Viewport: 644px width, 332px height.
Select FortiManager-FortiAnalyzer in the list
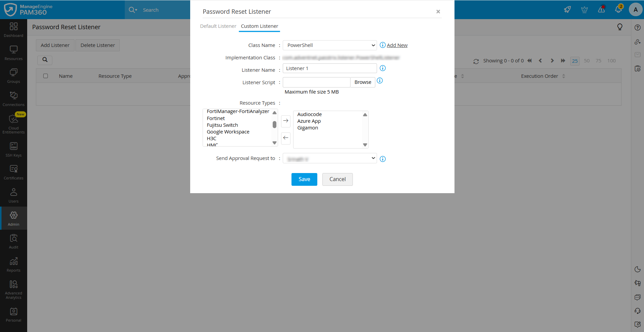pyautogui.click(x=237, y=111)
